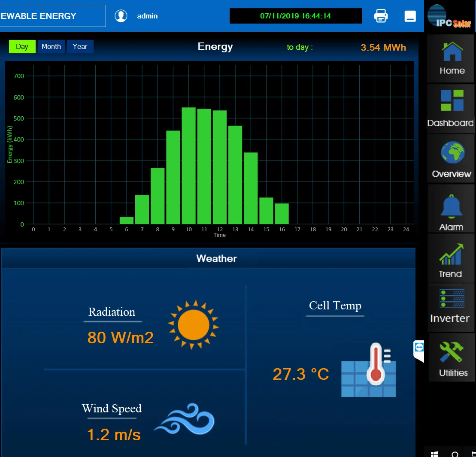Switch to the Month energy tab

click(x=52, y=46)
